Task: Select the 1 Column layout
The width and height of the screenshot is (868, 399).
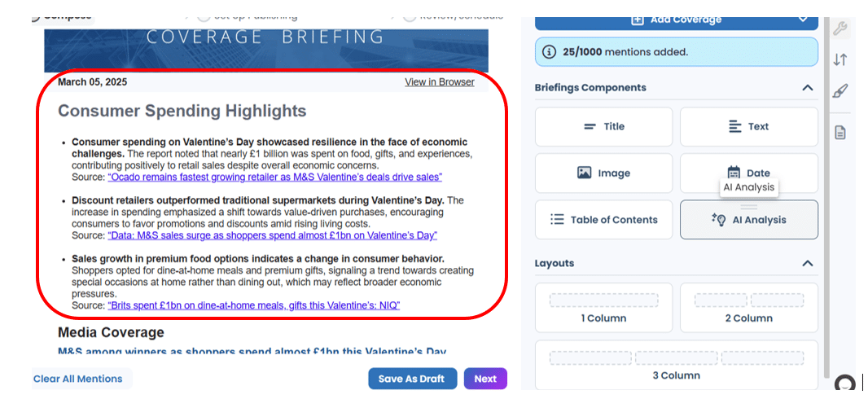Action: pyautogui.click(x=603, y=308)
